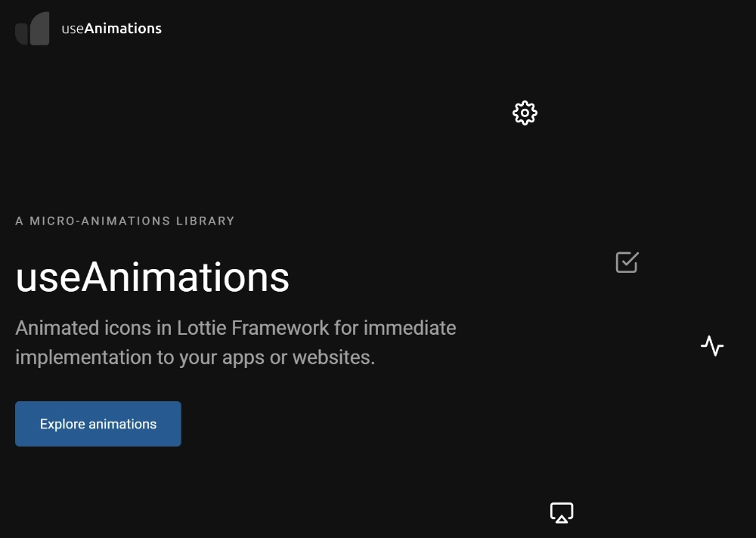Click the logo glyph beside the brand name

(x=31, y=28)
